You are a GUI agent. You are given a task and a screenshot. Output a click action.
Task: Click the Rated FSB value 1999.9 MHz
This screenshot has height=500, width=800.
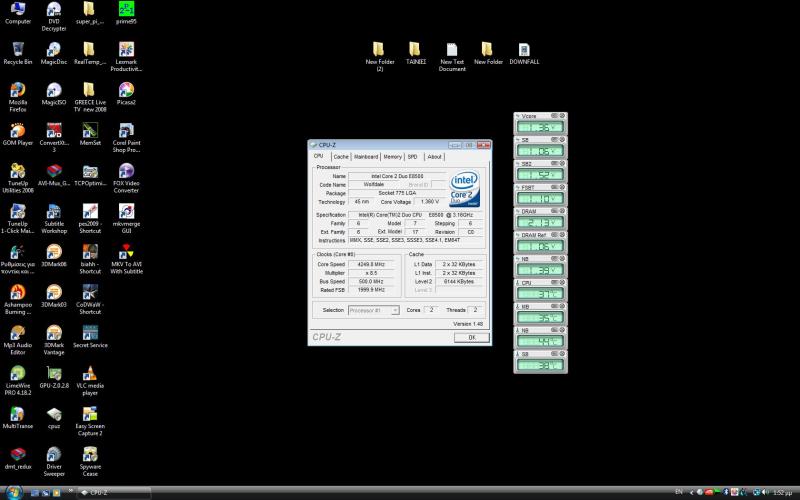point(371,290)
